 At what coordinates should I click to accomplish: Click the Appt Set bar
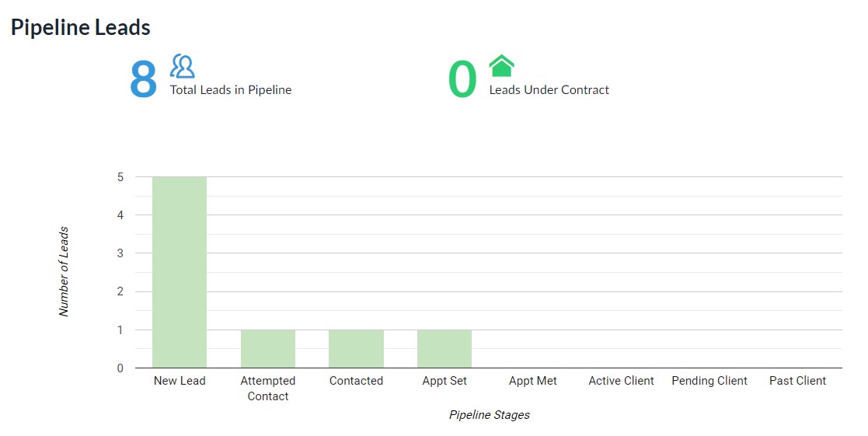pos(444,348)
